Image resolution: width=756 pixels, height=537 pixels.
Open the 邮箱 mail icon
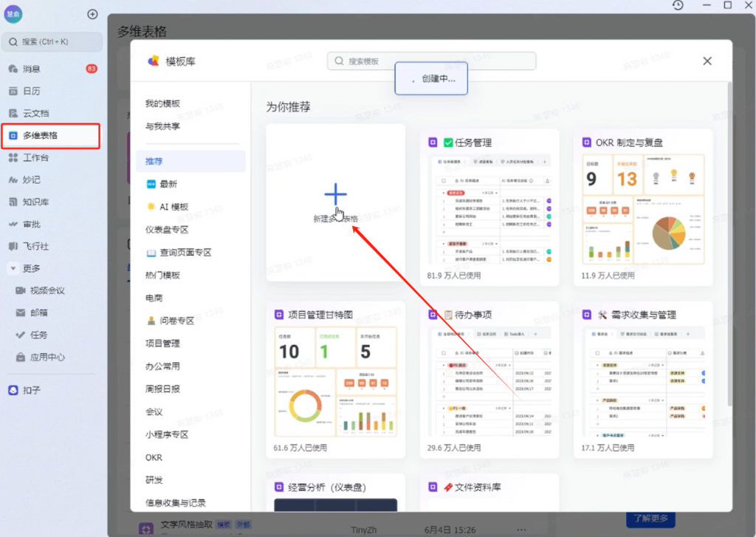(x=20, y=312)
